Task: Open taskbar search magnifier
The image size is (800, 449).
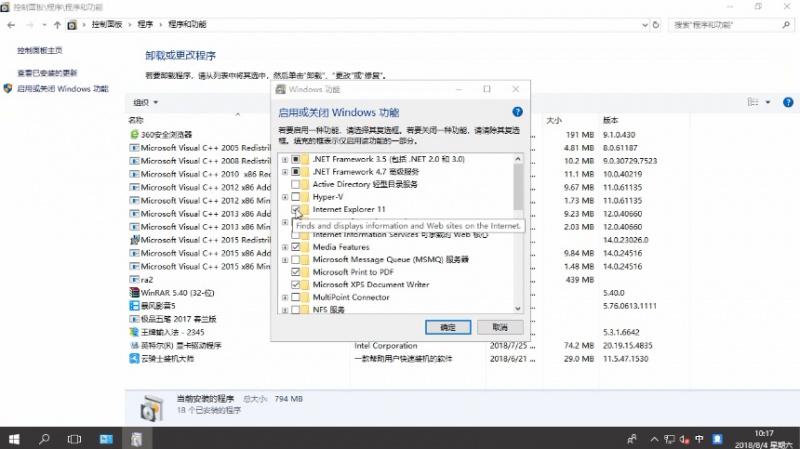Action: (44, 439)
